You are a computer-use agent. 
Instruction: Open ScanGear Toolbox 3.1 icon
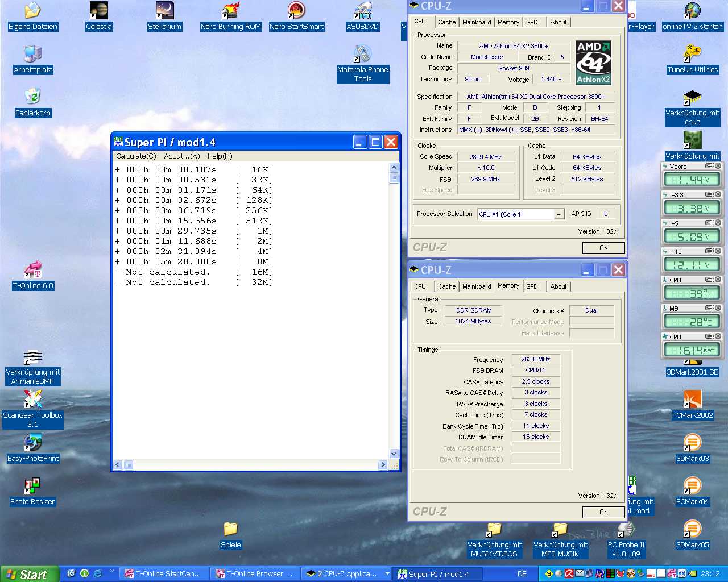[x=33, y=409]
